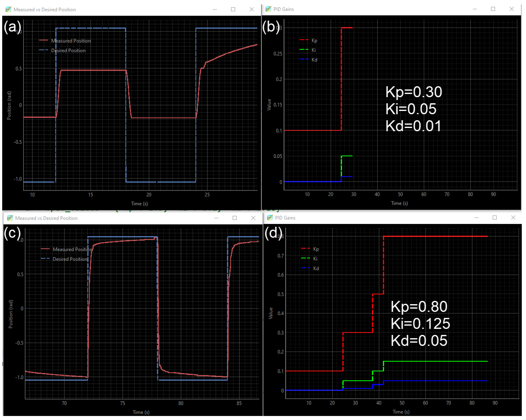This screenshot has height=420, width=526.
Task: Click 'Position (rad)' axis label in panel (a)
Action: [9, 105]
